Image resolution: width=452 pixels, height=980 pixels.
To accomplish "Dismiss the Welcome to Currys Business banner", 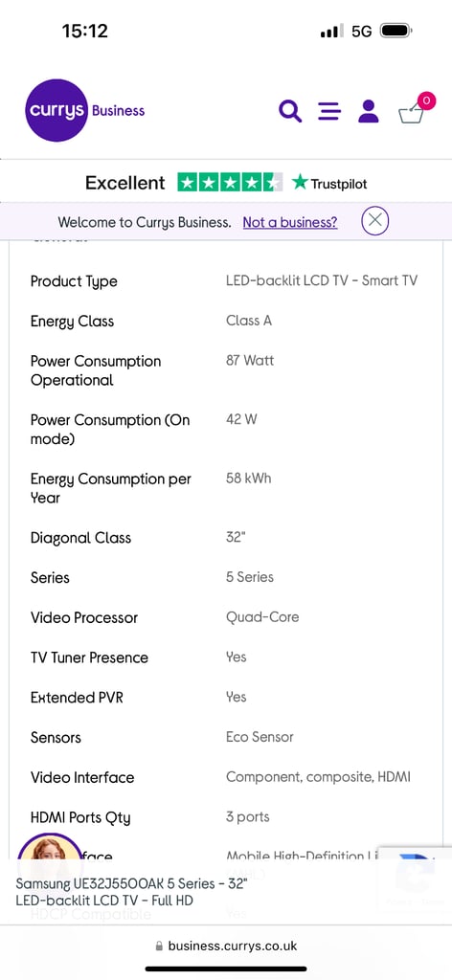I will point(375,221).
